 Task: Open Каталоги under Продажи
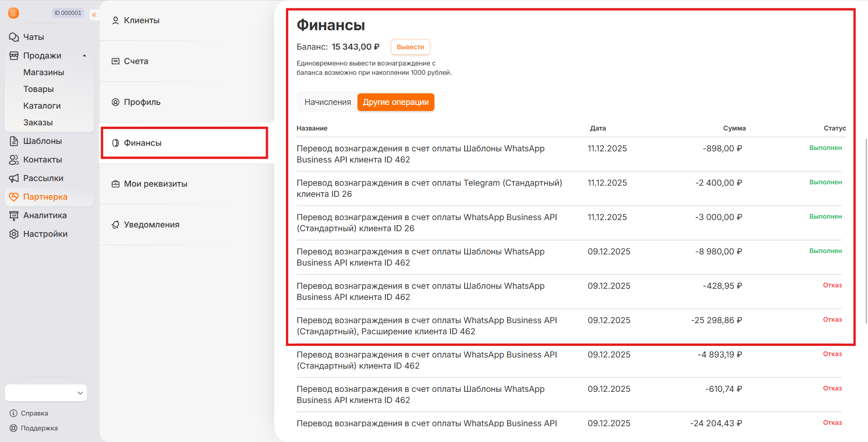click(42, 106)
